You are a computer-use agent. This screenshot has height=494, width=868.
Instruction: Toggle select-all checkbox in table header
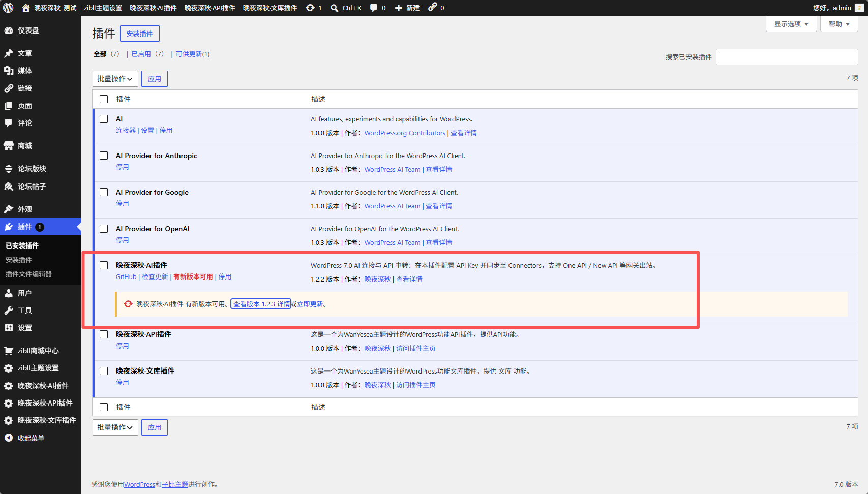click(104, 99)
